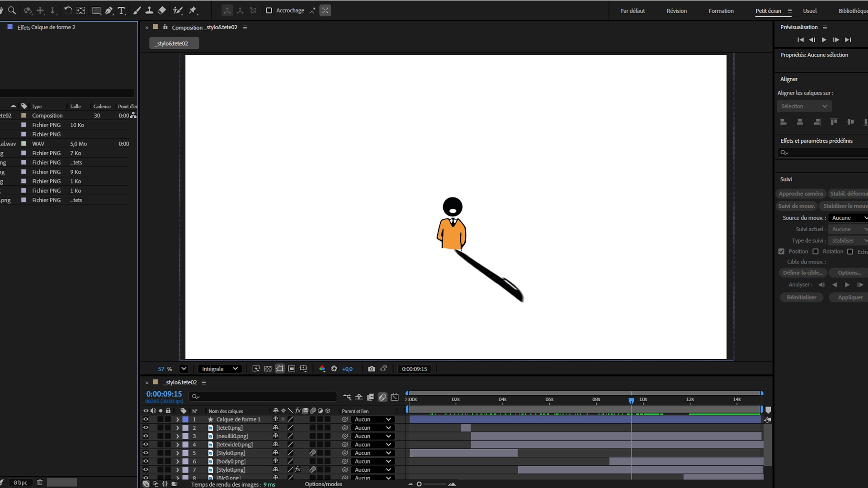Click the _stylo&tete02 composition breadcrumb button
The image size is (868, 488).
click(x=174, y=43)
